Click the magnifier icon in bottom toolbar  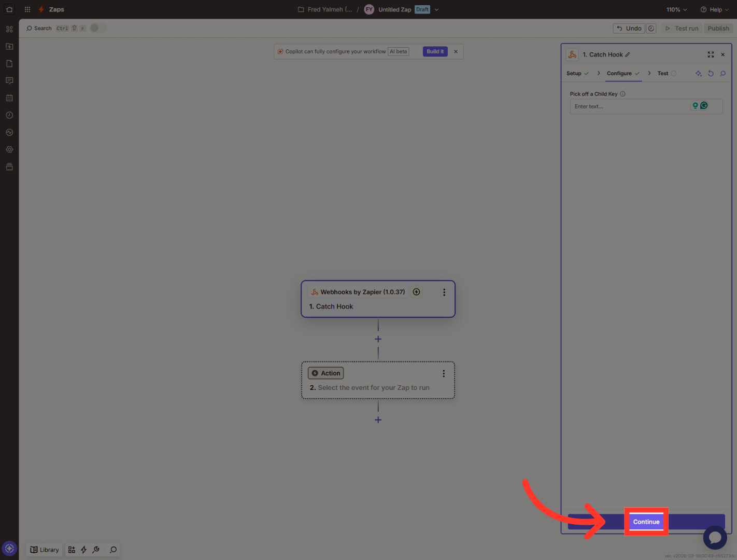click(113, 550)
